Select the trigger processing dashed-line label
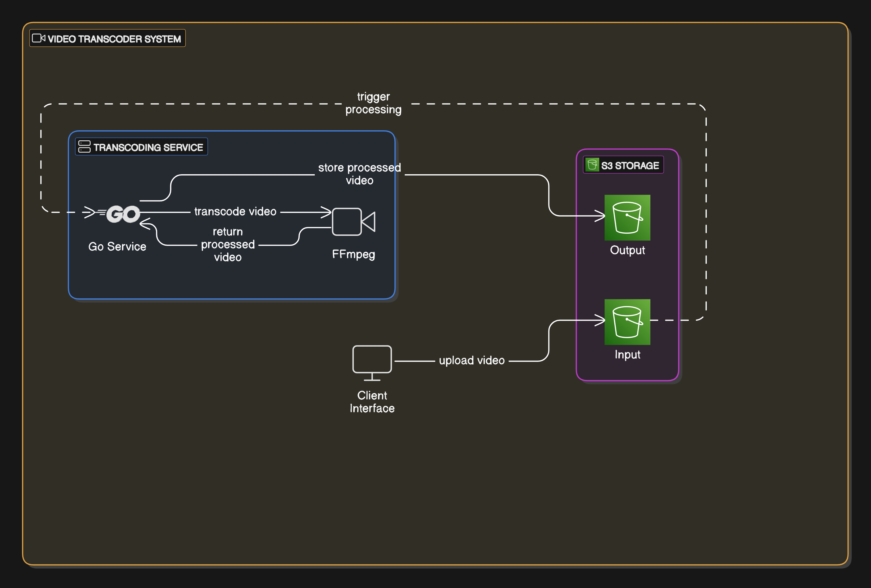871x588 pixels. pos(373,103)
